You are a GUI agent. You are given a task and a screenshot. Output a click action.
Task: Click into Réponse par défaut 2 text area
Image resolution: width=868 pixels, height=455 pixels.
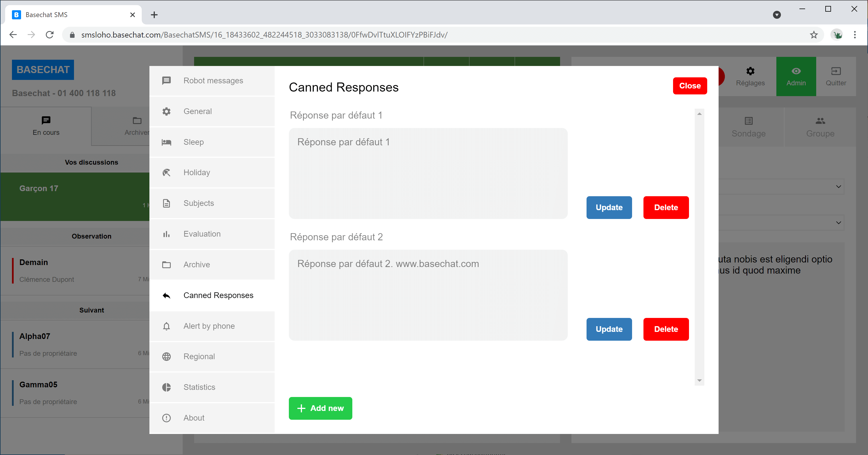point(428,295)
